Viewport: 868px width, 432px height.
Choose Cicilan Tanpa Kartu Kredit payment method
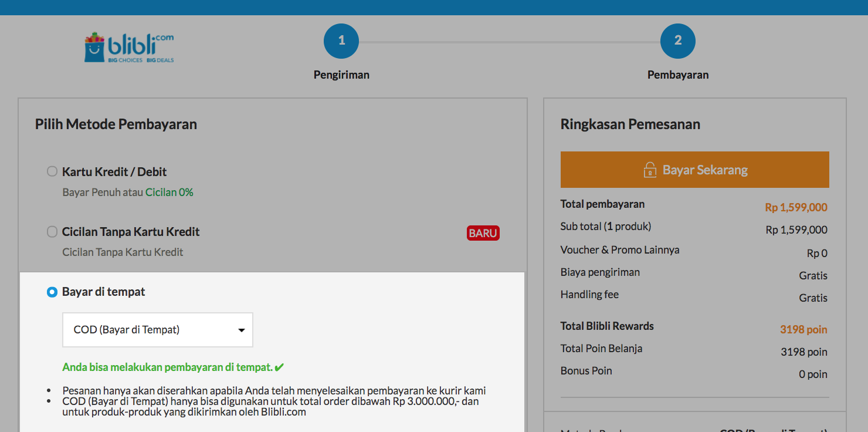[x=52, y=231]
